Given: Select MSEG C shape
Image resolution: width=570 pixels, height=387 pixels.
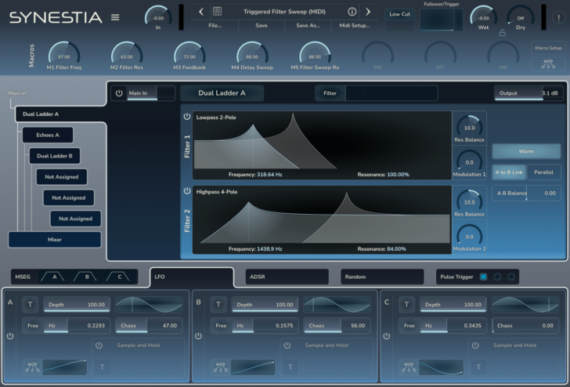Looking at the screenshot, I should pyautogui.click(x=119, y=277).
